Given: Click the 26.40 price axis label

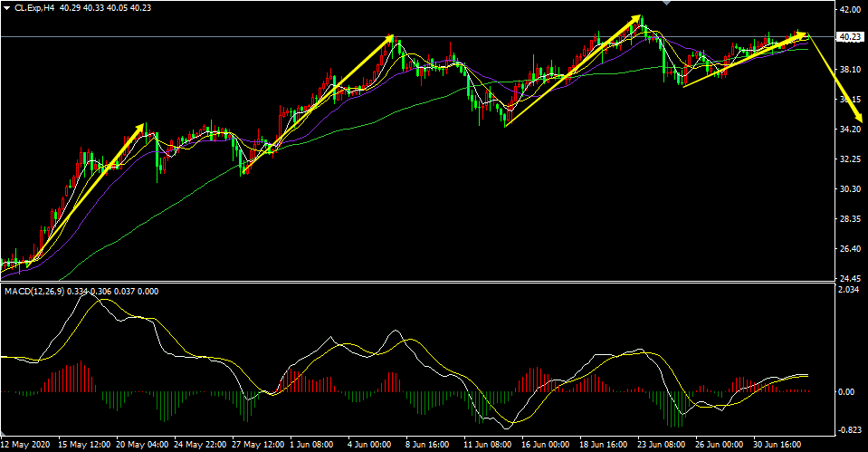Looking at the screenshot, I should click(850, 249).
